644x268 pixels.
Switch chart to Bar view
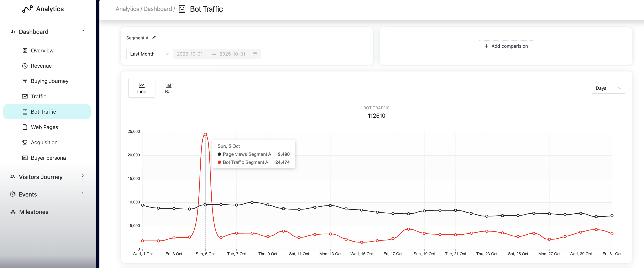(168, 88)
